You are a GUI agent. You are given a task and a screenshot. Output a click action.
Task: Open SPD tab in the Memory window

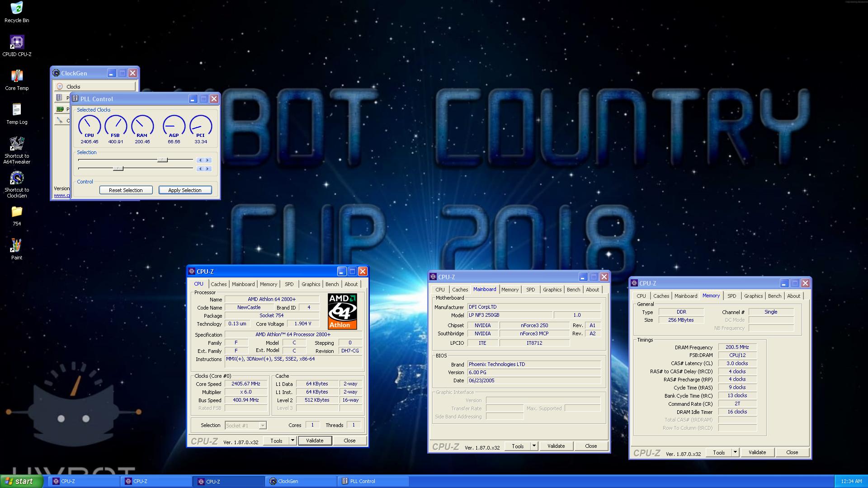[x=732, y=296]
